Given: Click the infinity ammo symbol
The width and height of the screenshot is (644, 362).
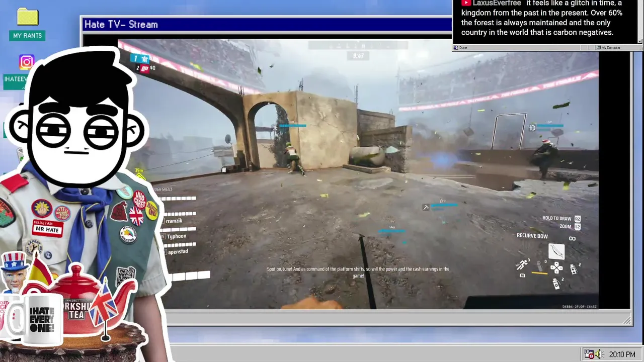Looking at the screenshot, I should (572, 238).
